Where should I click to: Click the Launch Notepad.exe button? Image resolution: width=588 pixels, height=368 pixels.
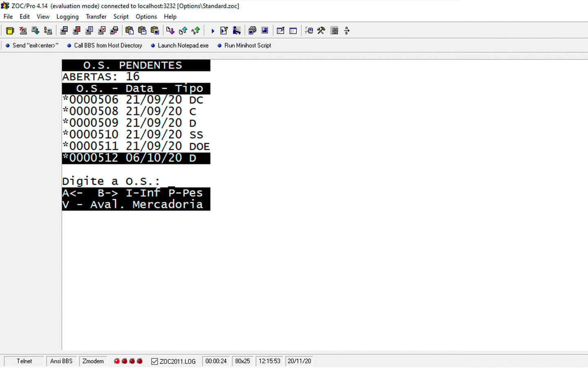tap(180, 45)
